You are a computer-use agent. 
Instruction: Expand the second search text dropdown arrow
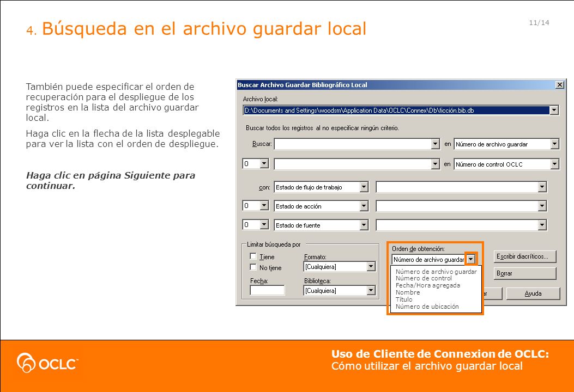coord(435,164)
